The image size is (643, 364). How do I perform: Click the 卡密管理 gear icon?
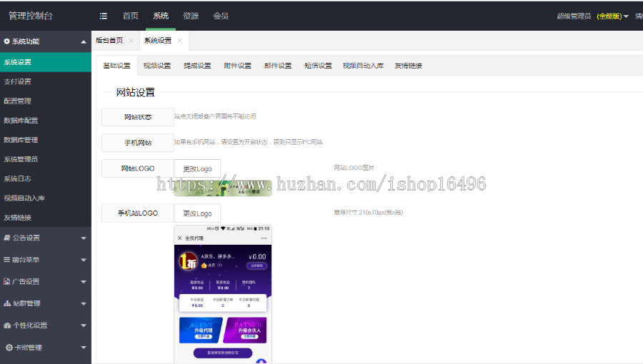pos(9,347)
